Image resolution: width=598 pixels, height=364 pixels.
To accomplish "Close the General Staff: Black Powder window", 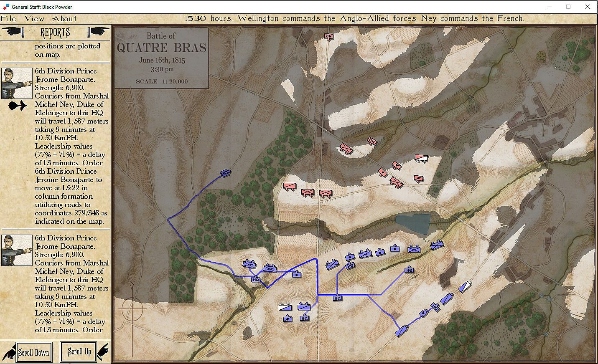I will pos(588,7).
